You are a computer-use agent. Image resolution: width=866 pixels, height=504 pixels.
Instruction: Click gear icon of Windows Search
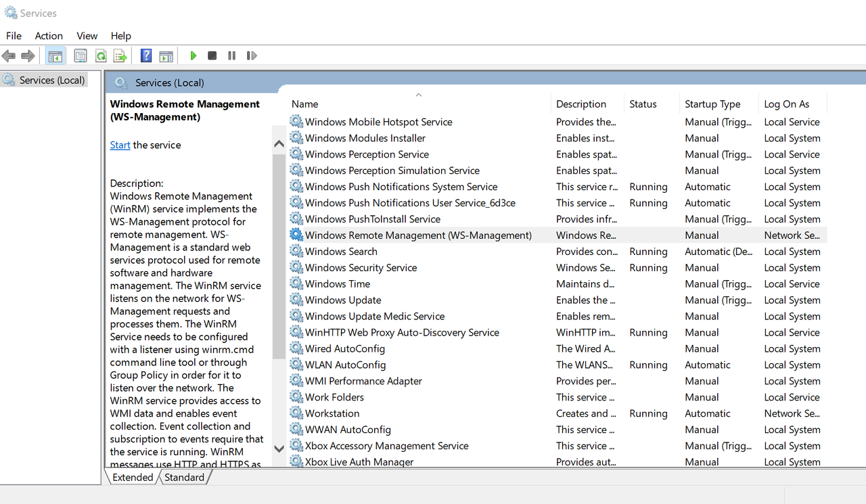pyautogui.click(x=296, y=252)
